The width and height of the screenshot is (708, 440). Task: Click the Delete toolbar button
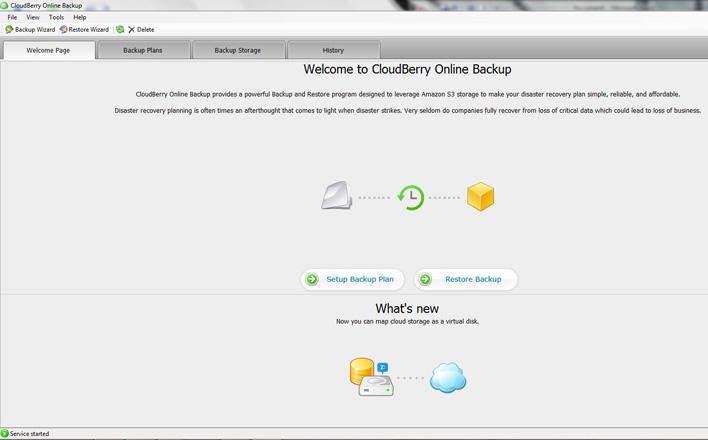click(141, 29)
